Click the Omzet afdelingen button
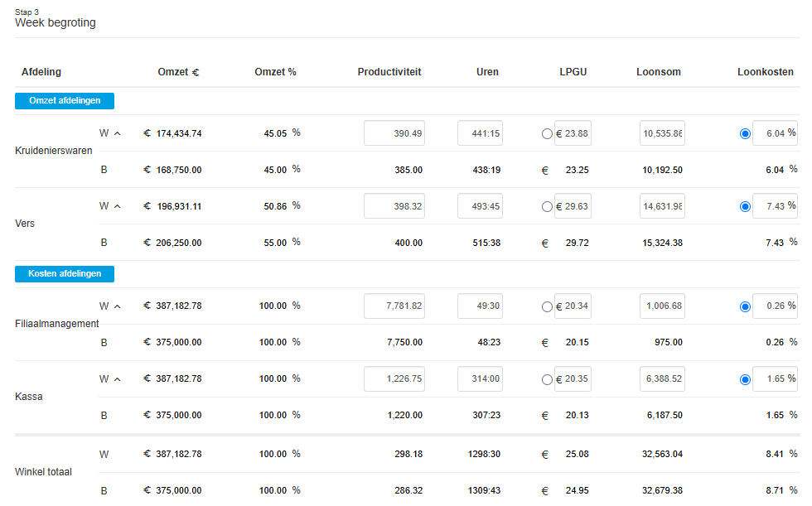This screenshot has width=812, height=506. click(65, 101)
